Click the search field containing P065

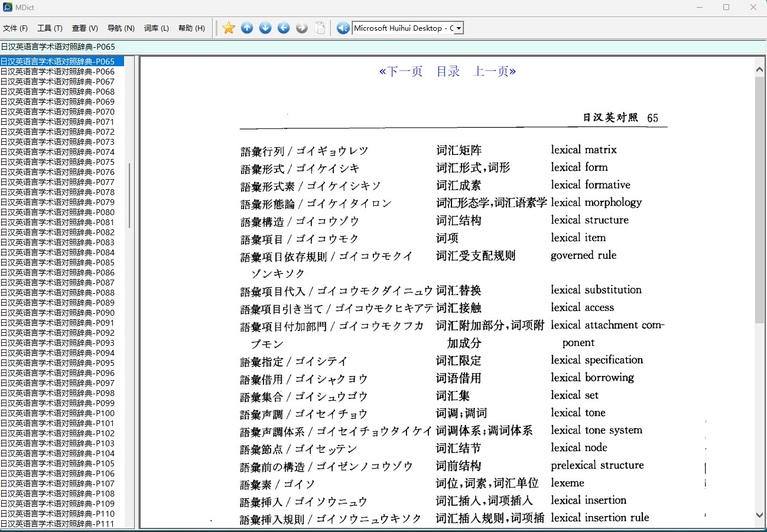(x=383, y=47)
